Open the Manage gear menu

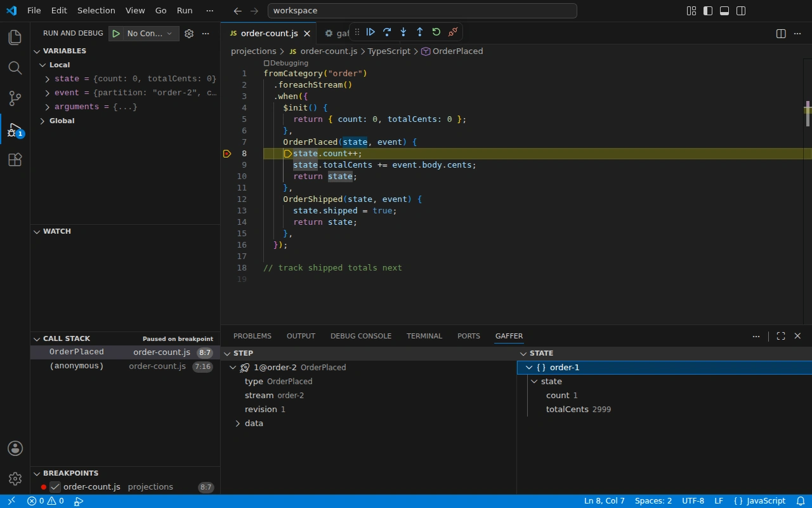pyautogui.click(x=15, y=479)
